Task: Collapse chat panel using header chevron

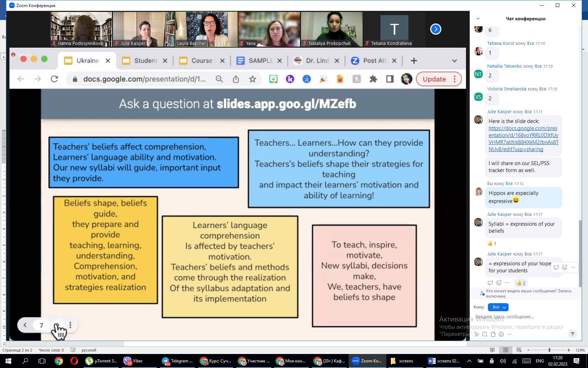Action: click(478, 19)
